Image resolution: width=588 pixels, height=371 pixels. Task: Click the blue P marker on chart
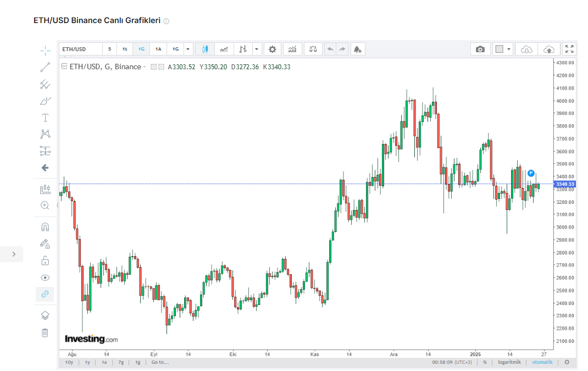(531, 173)
